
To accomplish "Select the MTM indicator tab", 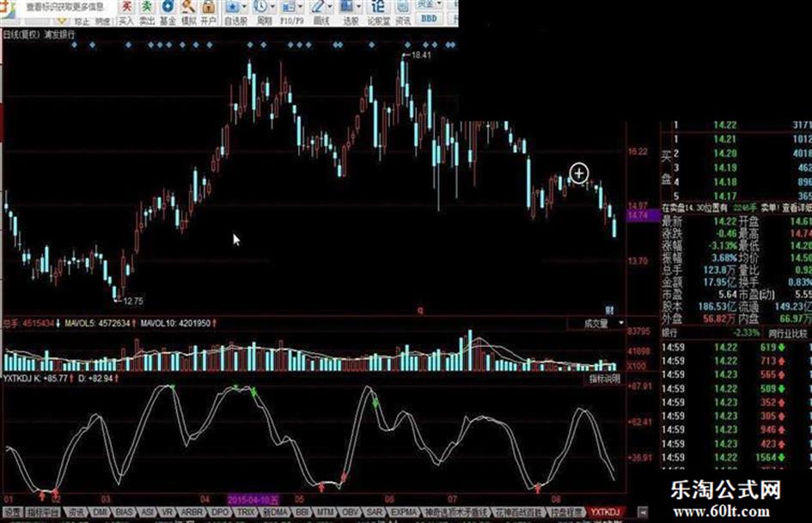I will [325, 512].
